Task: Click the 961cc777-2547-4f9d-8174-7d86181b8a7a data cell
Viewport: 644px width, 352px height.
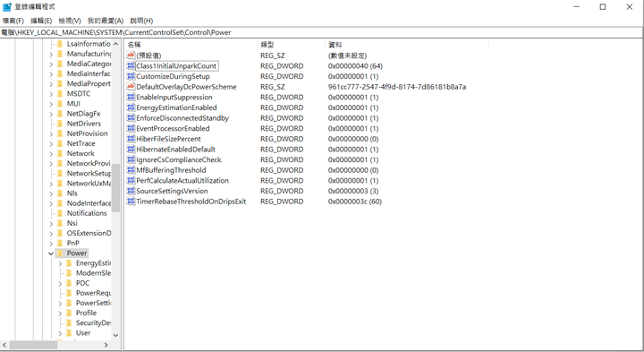Action: pyautogui.click(x=397, y=87)
